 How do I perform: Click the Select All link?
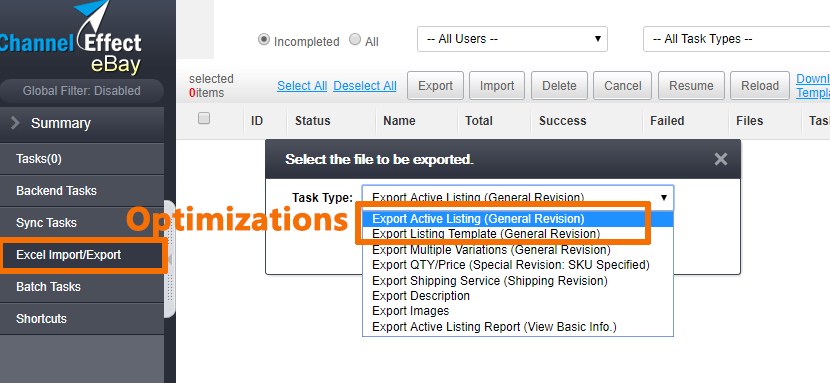coord(302,86)
